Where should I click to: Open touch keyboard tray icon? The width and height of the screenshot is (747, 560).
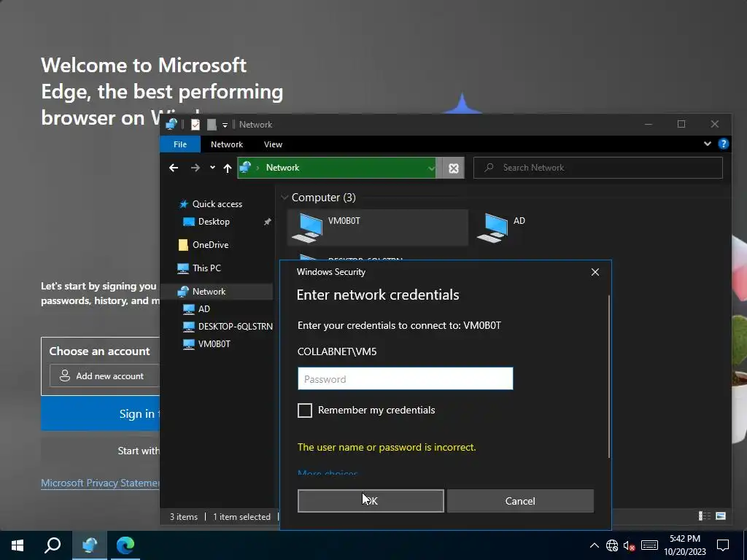(x=649, y=545)
